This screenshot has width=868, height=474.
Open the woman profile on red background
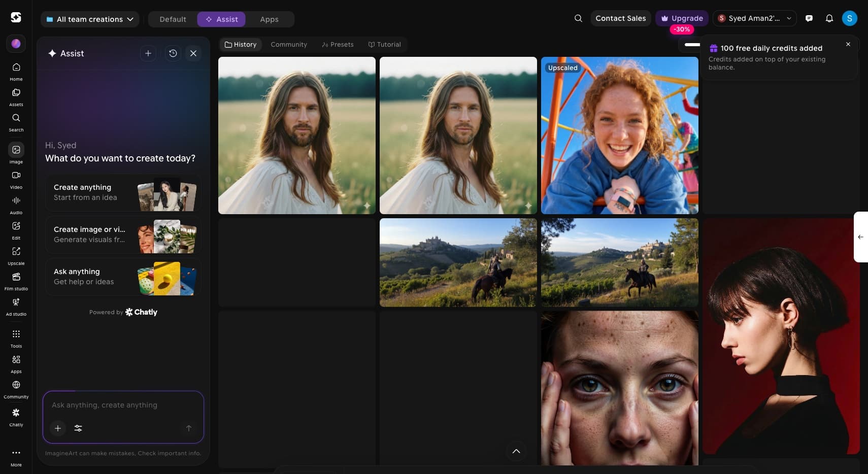pos(781,336)
